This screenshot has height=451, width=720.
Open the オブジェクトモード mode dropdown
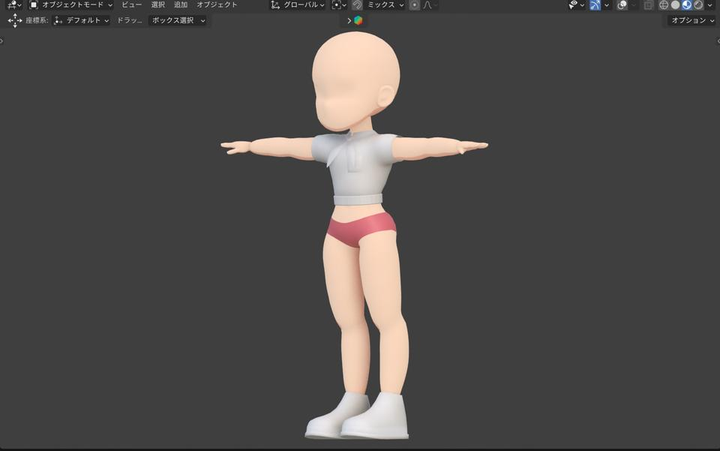(x=71, y=5)
